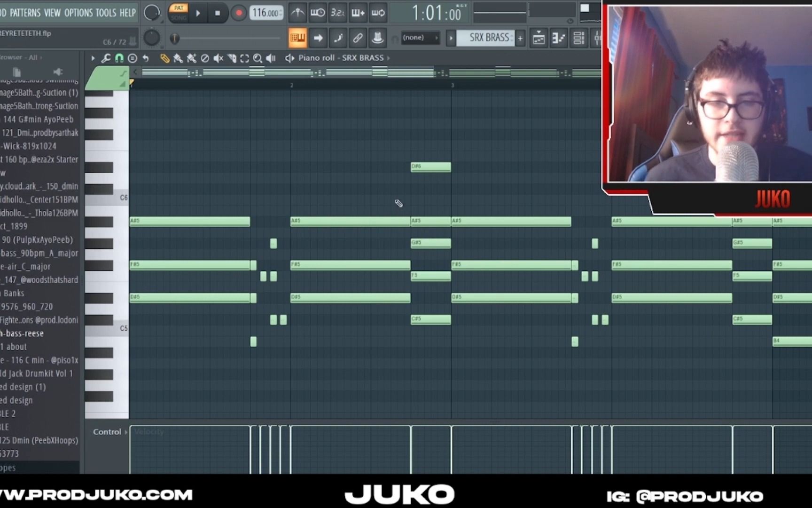Toggle the metronome icon
The height and width of the screenshot is (508, 812).
[297, 13]
